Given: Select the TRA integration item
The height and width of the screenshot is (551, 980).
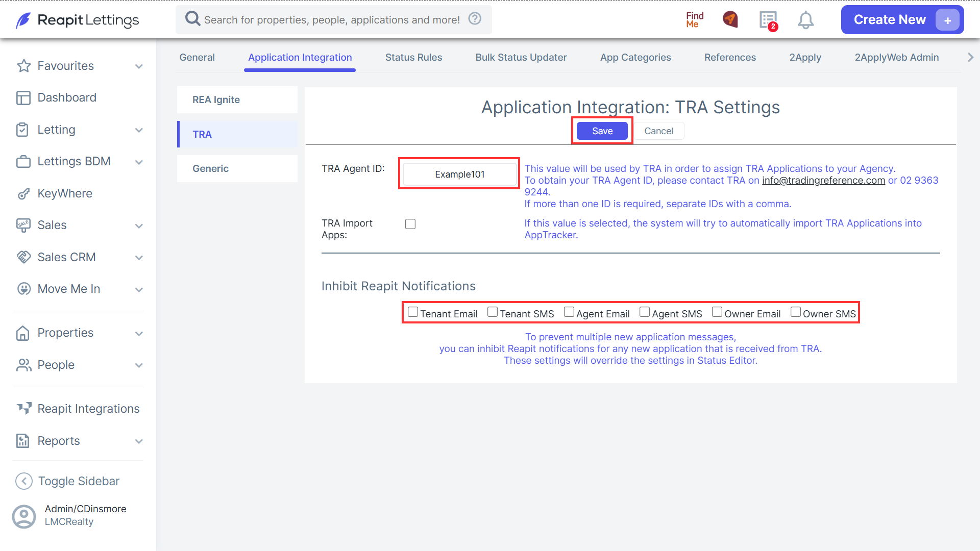Looking at the screenshot, I should click(237, 134).
